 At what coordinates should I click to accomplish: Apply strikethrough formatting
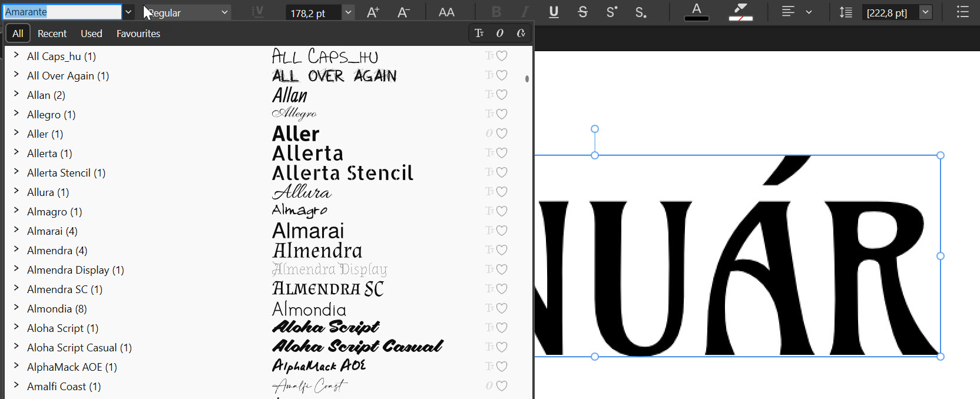(x=582, y=12)
